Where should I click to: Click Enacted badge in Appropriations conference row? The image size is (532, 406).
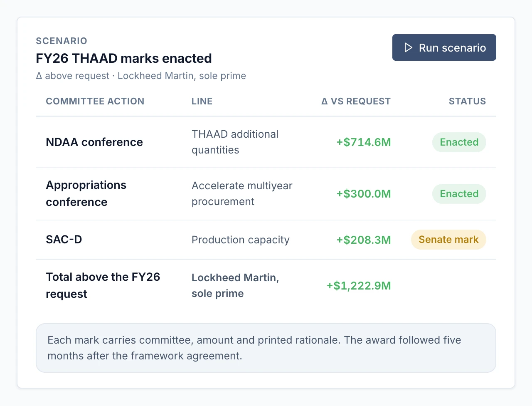(x=459, y=194)
